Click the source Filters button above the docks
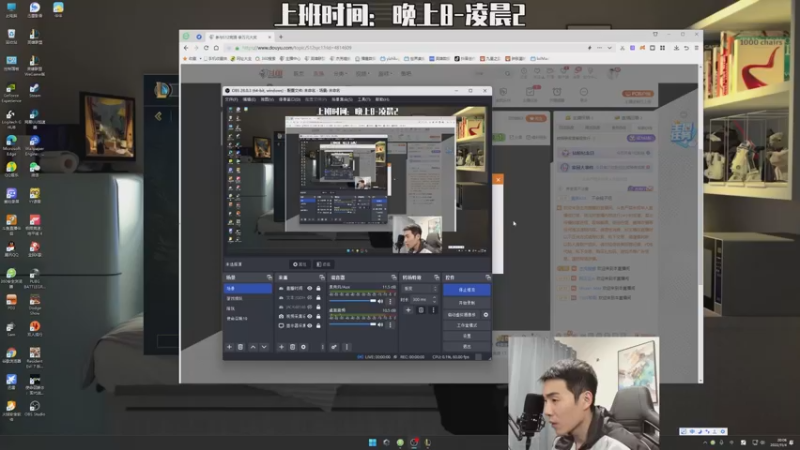Screen dimensions: 800x450 pyautogui.click(x=323, y=264)
